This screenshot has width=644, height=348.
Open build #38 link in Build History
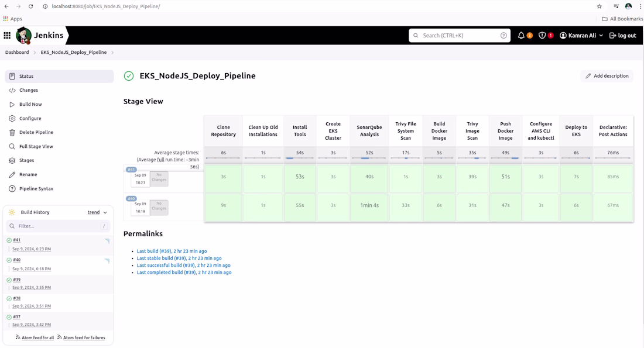click(x=17, y=298)
